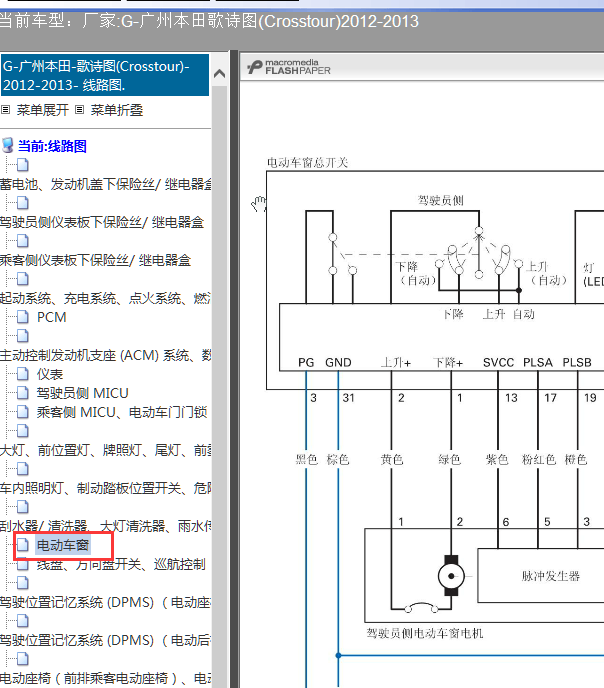Click the 绿色 wire color label
604x688 pixels.
pos(450,459)
